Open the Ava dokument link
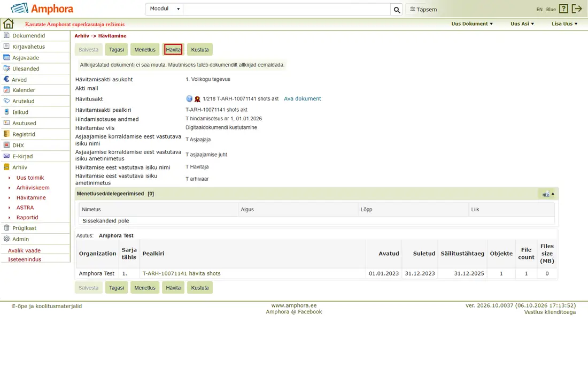The height and width of the screenshot is (368, 588). tap(303, 98)
